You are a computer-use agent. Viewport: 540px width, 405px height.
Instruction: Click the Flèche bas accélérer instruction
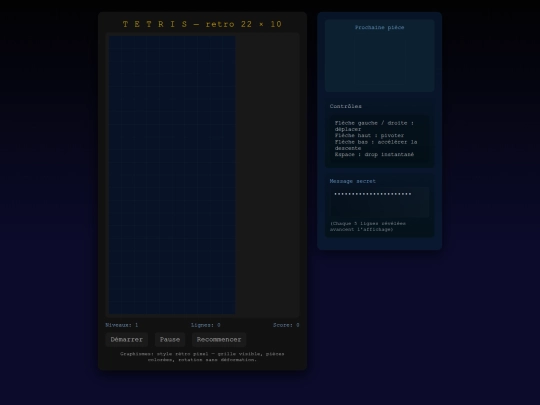(376, 145)
